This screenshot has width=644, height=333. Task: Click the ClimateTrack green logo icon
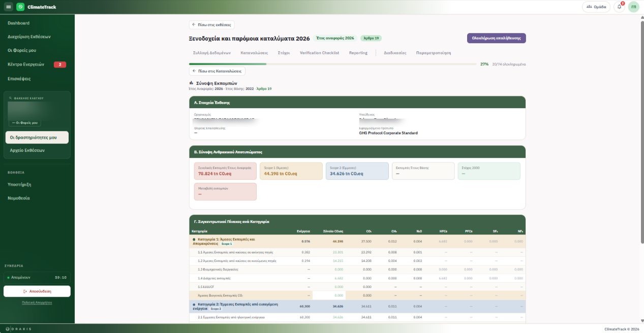click(x=20, y=7)
